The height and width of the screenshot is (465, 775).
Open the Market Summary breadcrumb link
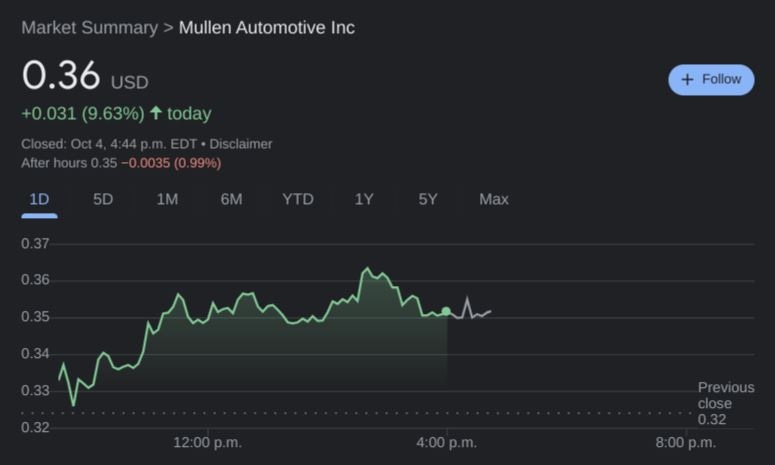pyautogui.click(x=89, y=27)
